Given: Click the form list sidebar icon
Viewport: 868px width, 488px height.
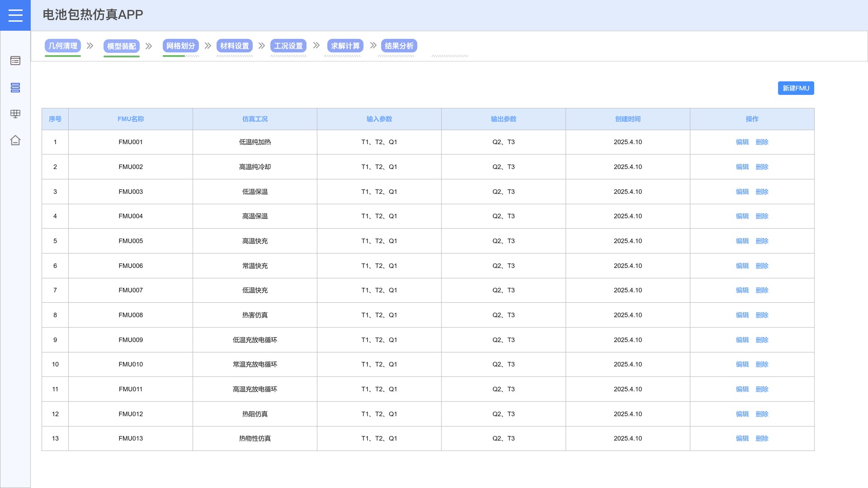Looking at the screenshot, I should tap(15, 61).
